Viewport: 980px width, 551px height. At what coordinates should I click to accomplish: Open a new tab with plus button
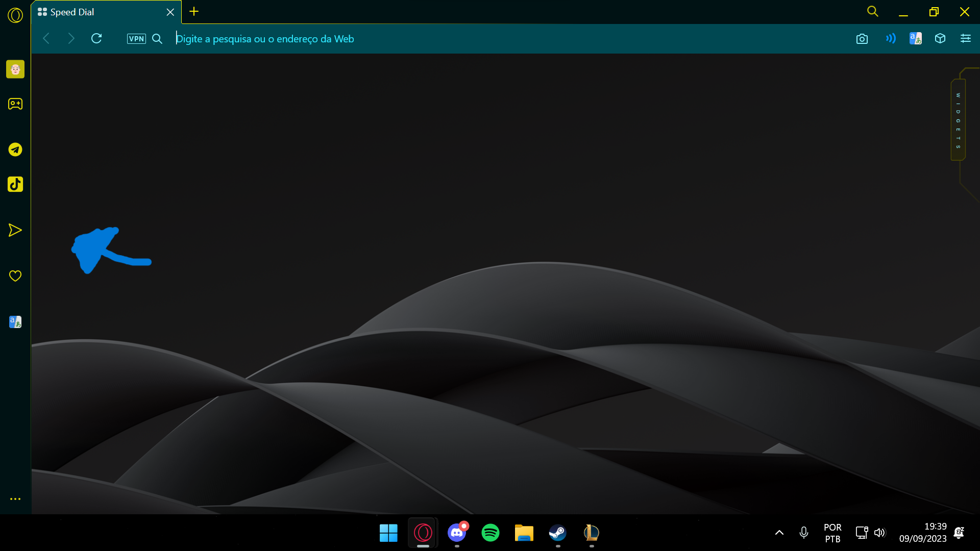194,12
